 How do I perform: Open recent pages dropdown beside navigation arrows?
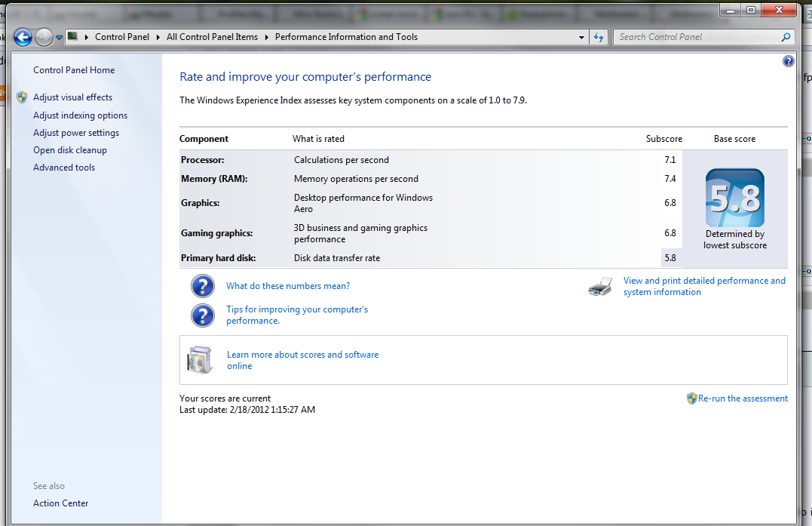(x=59, y=37)
